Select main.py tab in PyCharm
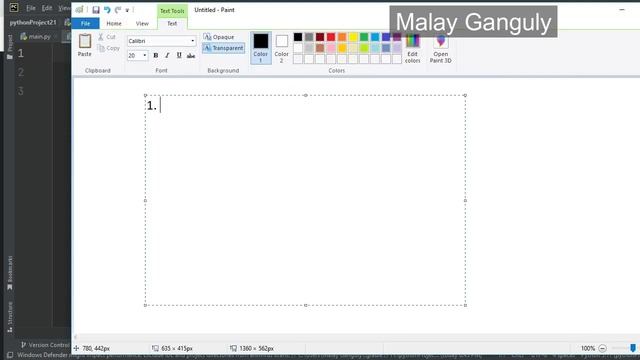 click(36, 37)
